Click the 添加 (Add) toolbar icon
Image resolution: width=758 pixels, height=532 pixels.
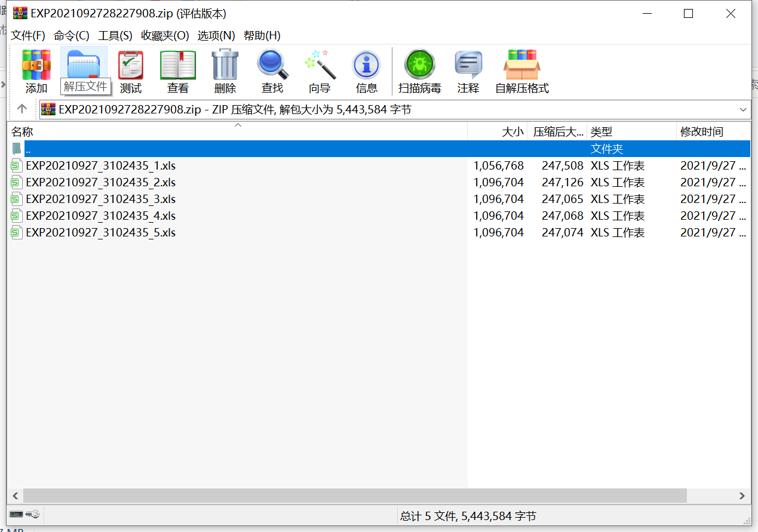pos(36,70)
